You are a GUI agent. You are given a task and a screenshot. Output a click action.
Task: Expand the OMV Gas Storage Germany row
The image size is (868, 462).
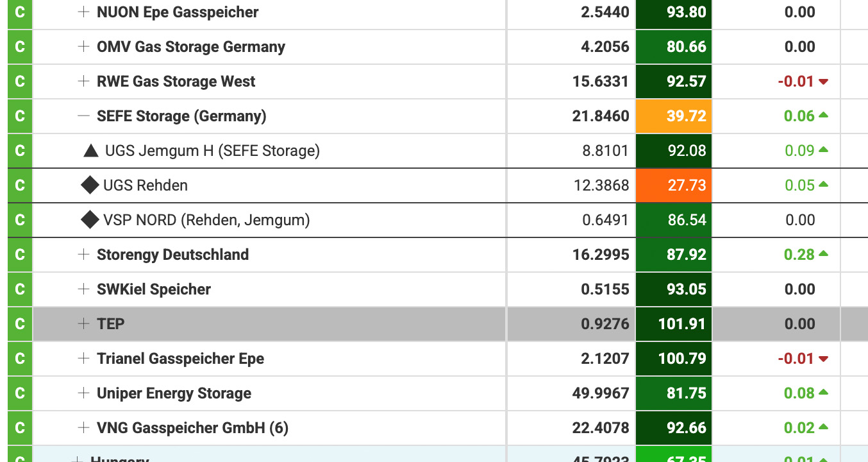(83, 47)
